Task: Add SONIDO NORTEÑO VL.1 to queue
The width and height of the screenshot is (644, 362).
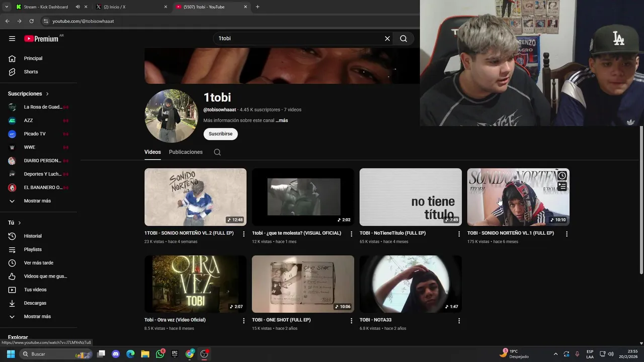Action: (562, 187)
